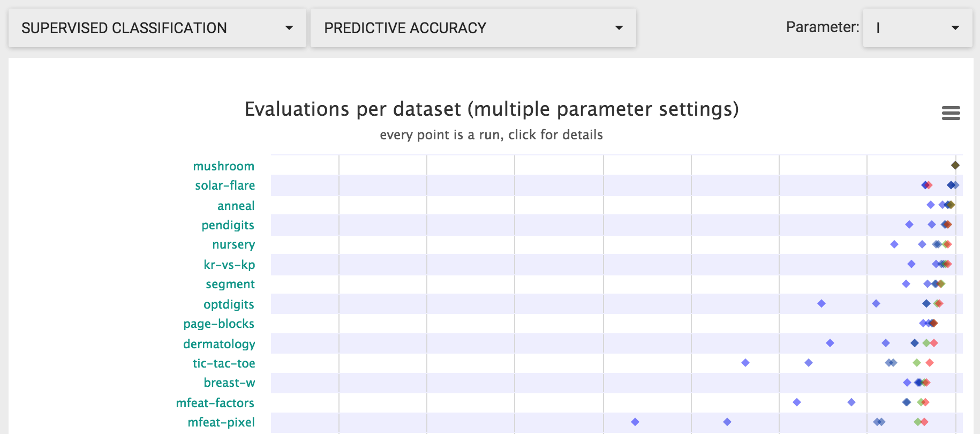Image resolution: width=980 pixels, height=434 pixels.
Task: Open the kr-vs-kp dataset link
Action: click(229, 265)
